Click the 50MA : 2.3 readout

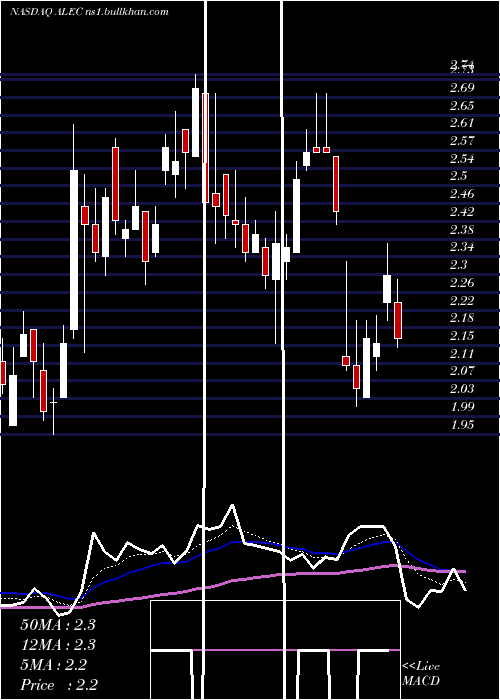click(58, 625)
